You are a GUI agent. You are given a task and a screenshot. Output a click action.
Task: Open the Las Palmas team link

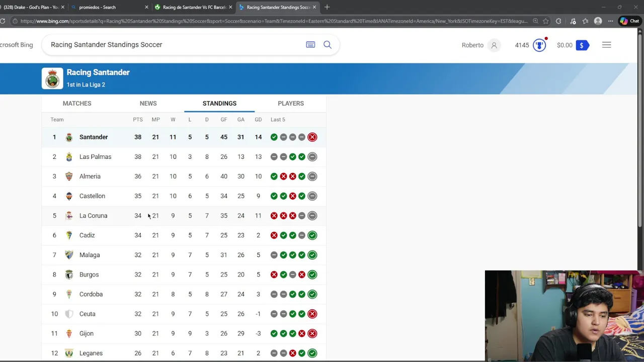pyautogui.click(x=95, y=157)
